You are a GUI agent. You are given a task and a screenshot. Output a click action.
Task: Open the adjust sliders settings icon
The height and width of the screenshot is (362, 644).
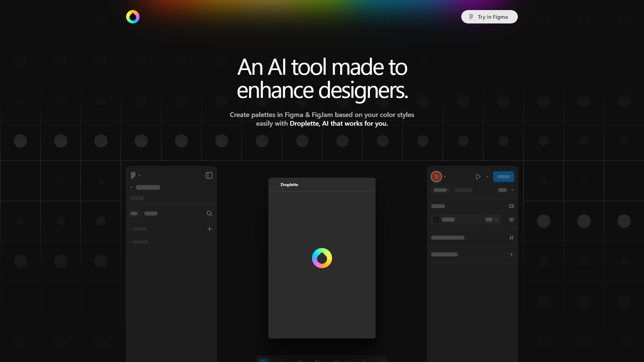coord(512,238)
